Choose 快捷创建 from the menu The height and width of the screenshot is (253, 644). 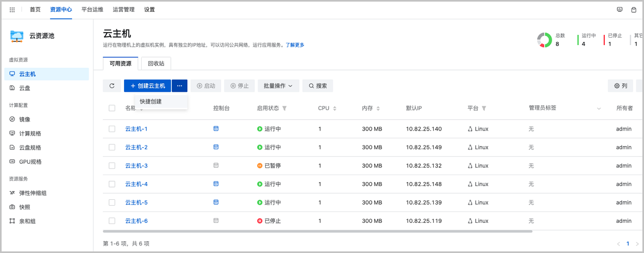[x=151, y=102]
